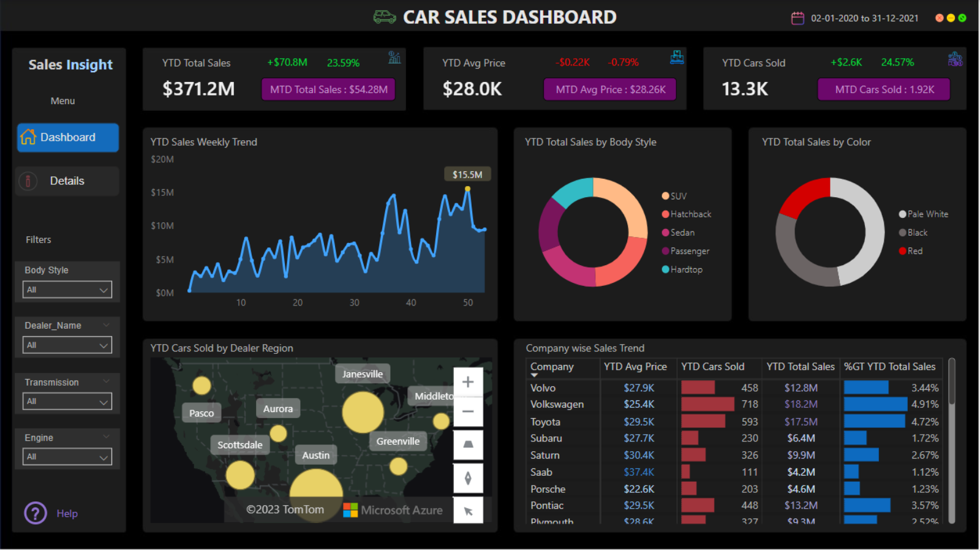Image resolution: width=980 pixels, height=551 pixels.
Task: Open the Engine filter dropdown
Action: tap(67, 457)
